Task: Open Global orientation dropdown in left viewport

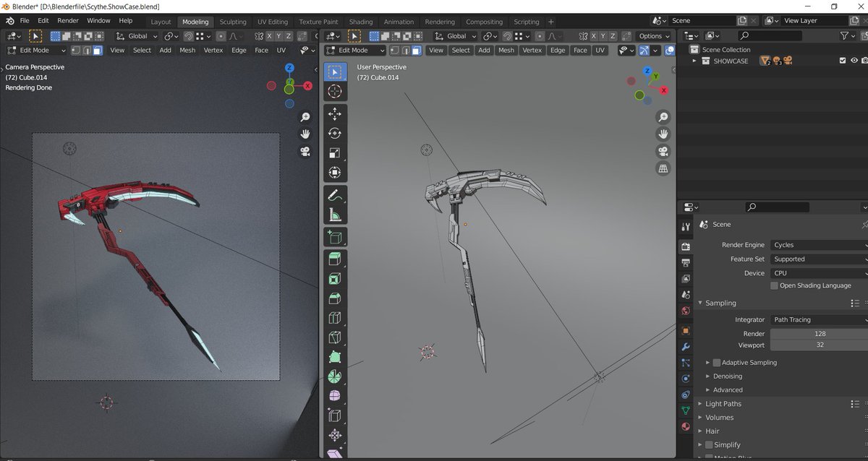Action: 137,36
